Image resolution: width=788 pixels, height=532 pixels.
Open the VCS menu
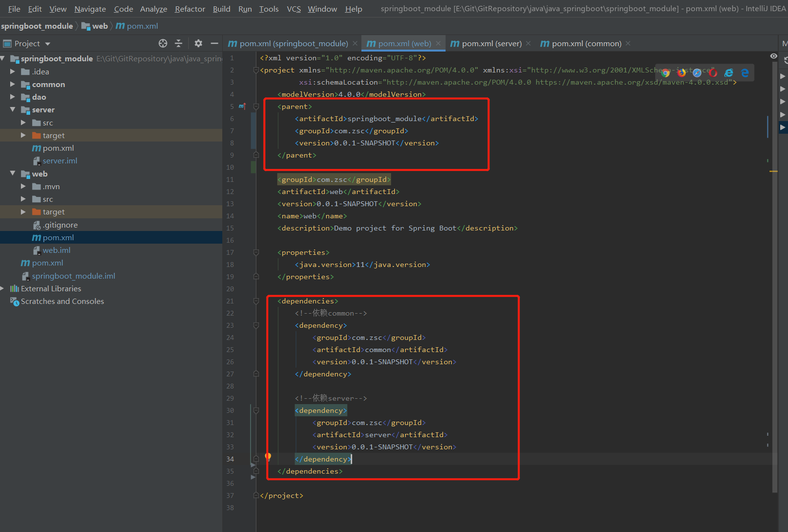pyautogui.click(x=294, y=9)
